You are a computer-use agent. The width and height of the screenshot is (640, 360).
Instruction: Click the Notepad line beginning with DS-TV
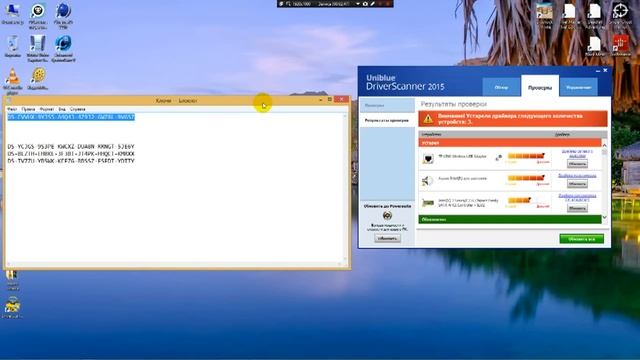coord(71,161)
